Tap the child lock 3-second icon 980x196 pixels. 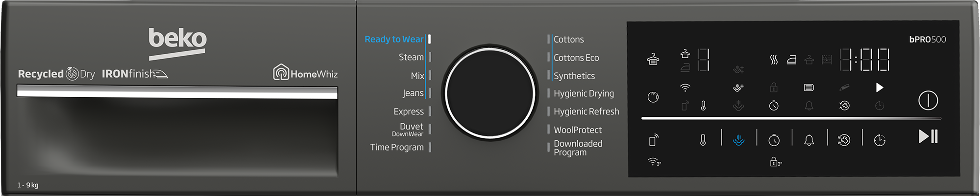click(x=775, y=162)
